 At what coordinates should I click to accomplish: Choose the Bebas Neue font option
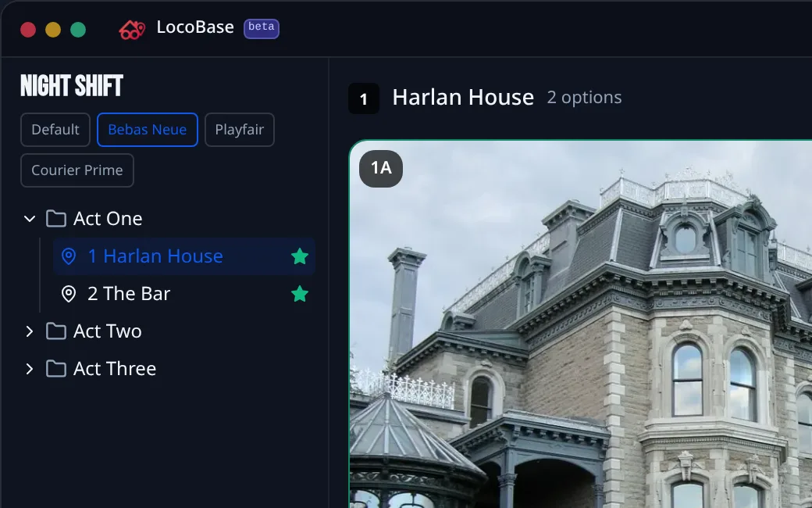coord(147,130)
